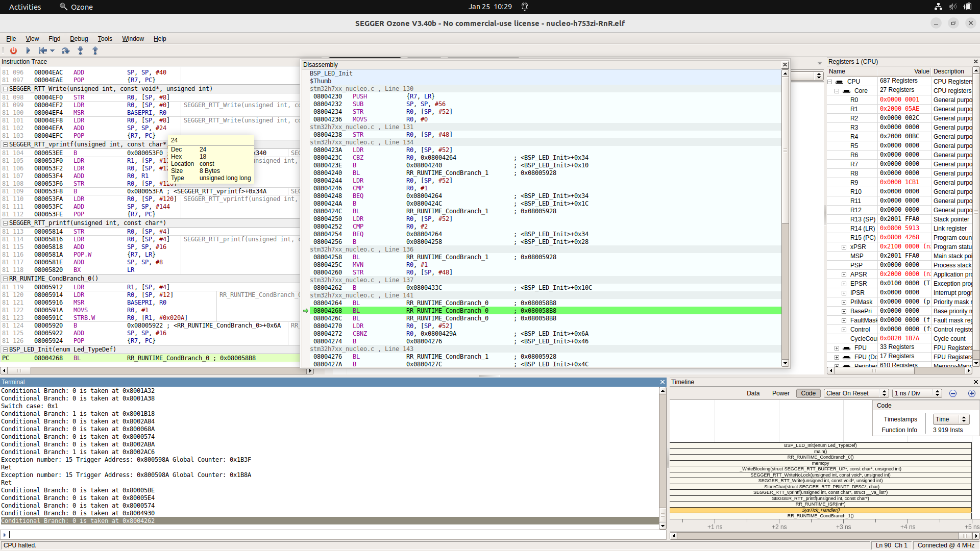Open the File menu
The image size is (980, 551).
click(11, 39)
